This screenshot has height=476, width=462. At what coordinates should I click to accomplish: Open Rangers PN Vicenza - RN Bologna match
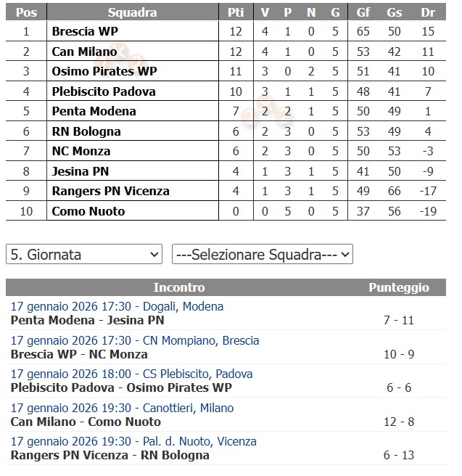[110, 455]
